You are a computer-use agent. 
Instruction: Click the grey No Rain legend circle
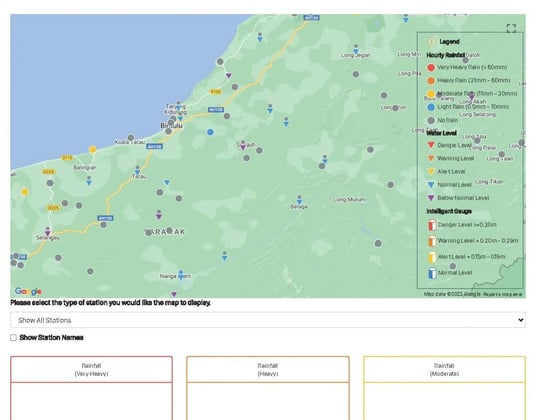(x=431, y=120)
